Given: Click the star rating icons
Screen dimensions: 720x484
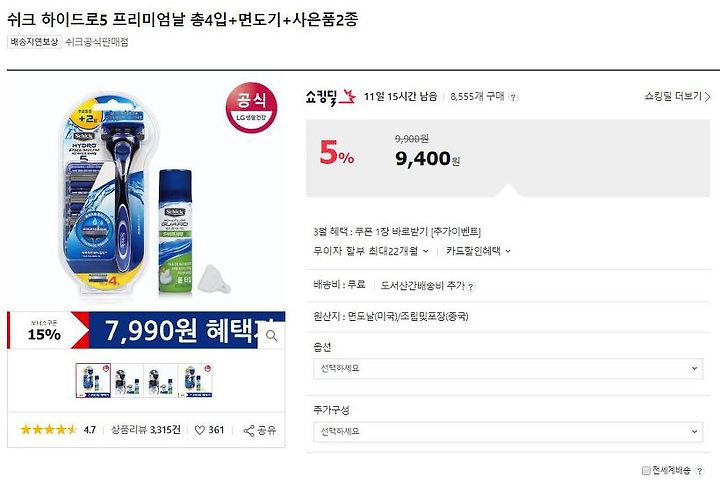Looking at the screenshot, I should tap(48, 430).
